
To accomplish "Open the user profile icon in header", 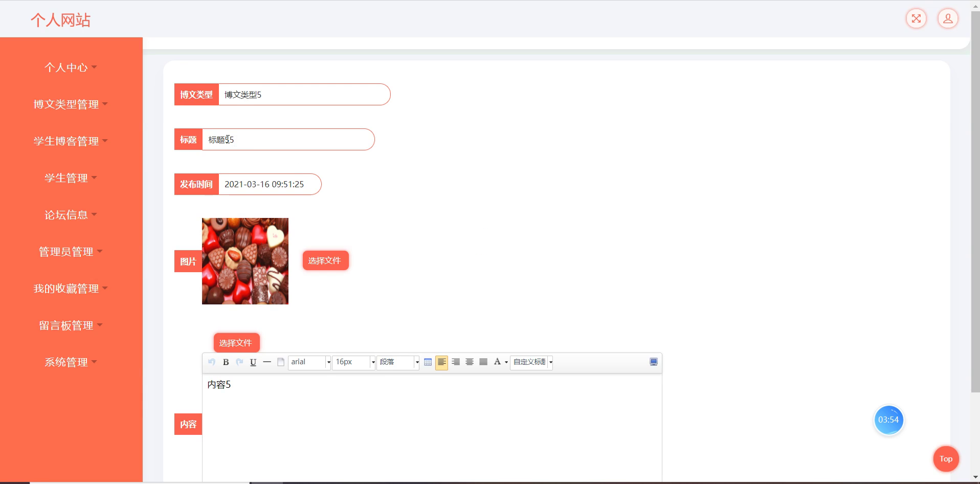I will click(x=948, y=19).
